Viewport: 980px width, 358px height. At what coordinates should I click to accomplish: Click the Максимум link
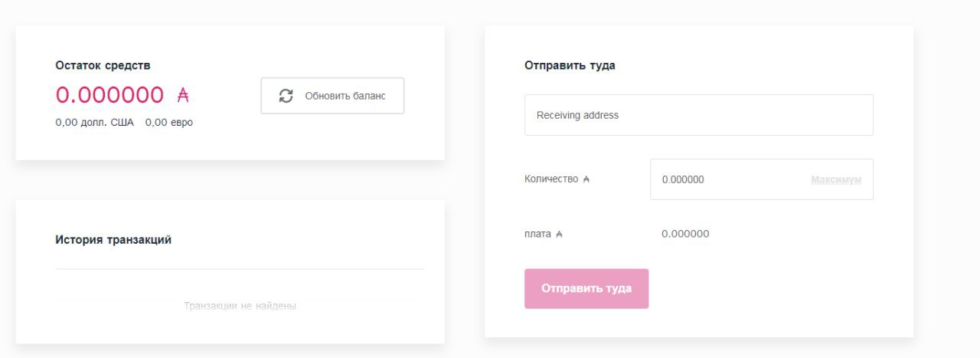tap(836, 179)
